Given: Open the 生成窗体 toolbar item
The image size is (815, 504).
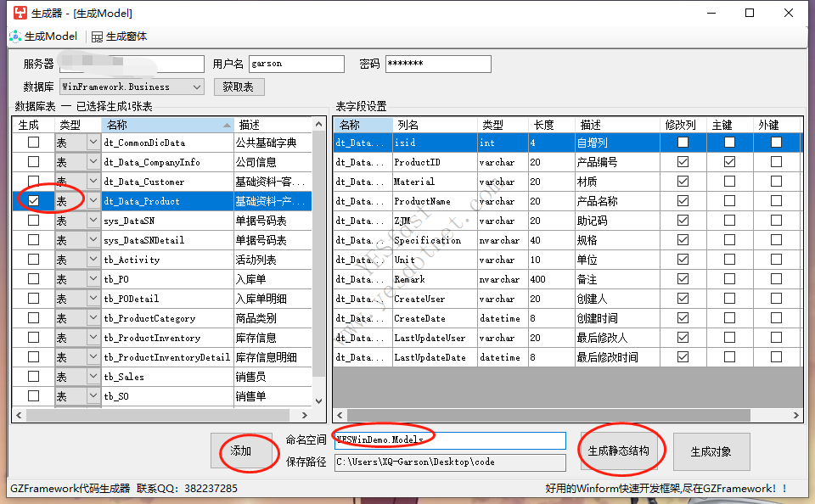Looking at the screenshot, I should [x=119, y=36].
